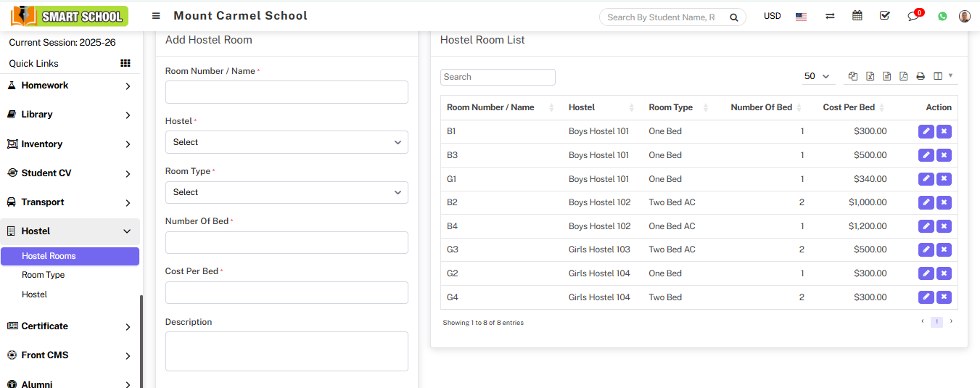Focus the Description text area
Image resolution: width=980 pixels, height=388 pixels.
tap(287, 351)
